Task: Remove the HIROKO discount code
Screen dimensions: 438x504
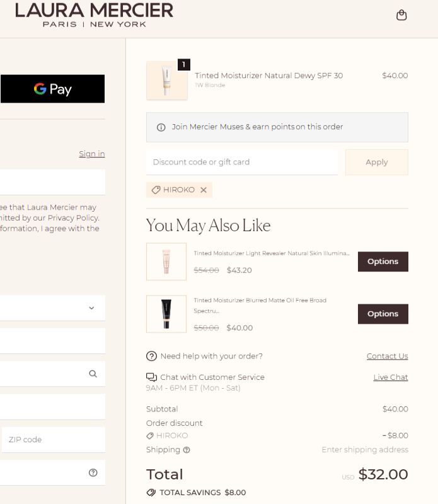Action: tap(204, 190)
